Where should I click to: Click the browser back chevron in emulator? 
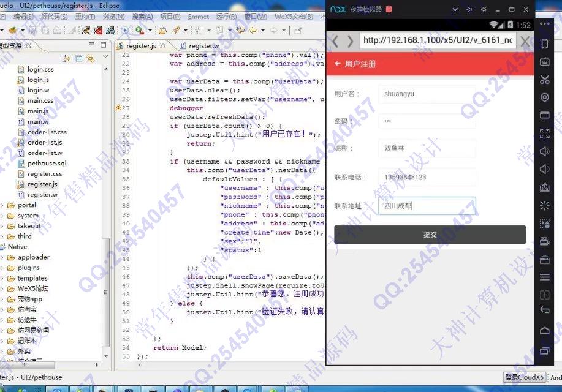pyautogui.click(x=335, y=41)
